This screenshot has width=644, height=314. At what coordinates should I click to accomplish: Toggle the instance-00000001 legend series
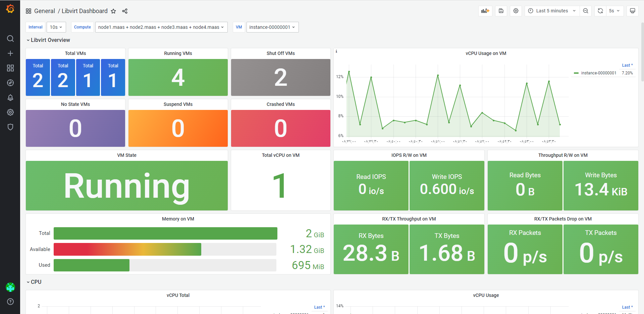(x=598, y=73)
